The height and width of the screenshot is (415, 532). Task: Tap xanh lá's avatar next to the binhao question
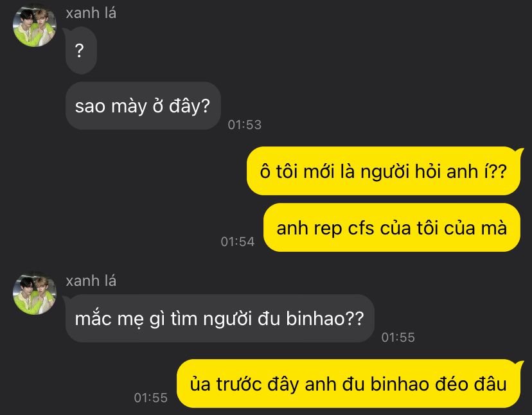click(x=34, y=294)
